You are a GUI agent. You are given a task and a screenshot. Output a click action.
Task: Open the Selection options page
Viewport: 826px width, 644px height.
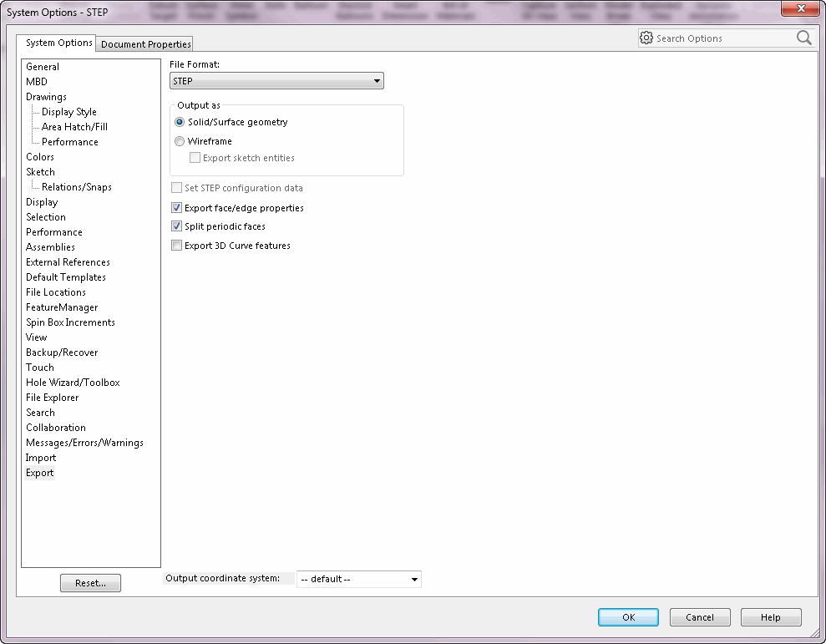[x=45, y=216]
